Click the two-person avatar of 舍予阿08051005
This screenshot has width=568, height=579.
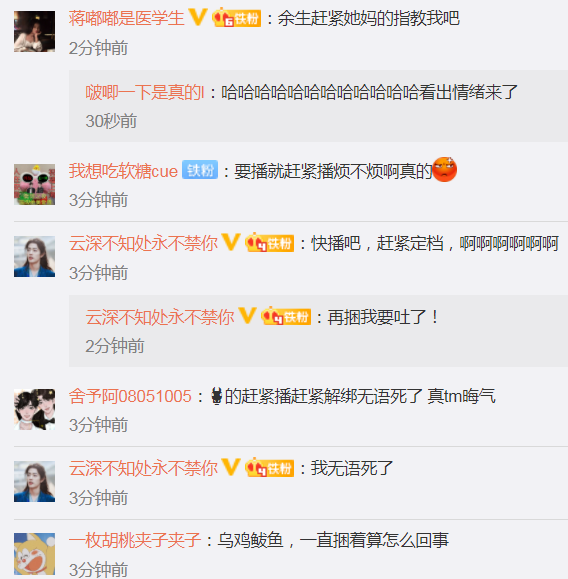pyautogui.click(x=34, y=410)
